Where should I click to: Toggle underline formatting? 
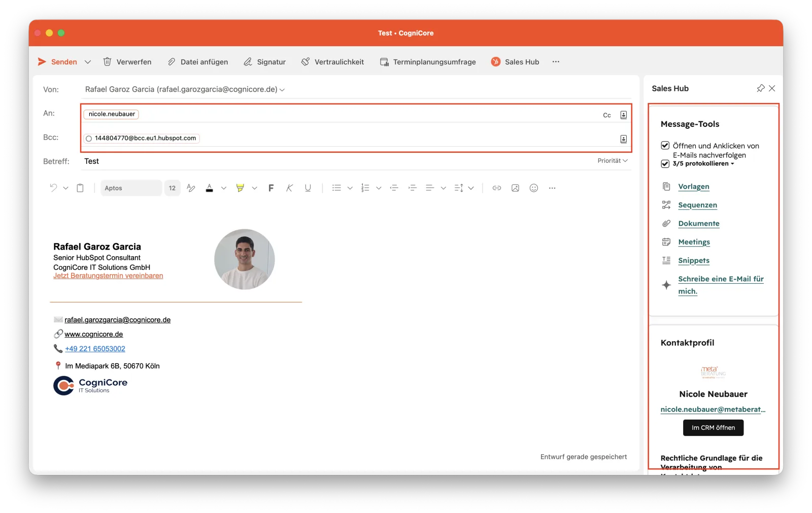(x=308, y=188)
